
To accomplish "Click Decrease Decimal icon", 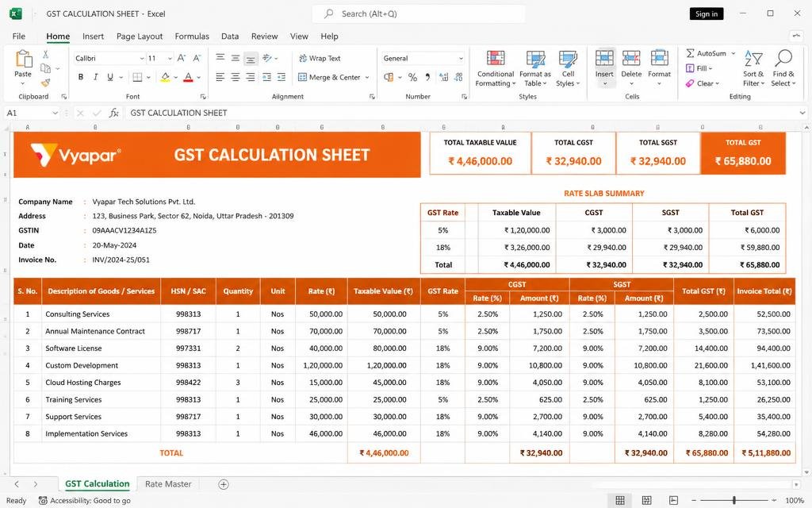I will 459,77.
